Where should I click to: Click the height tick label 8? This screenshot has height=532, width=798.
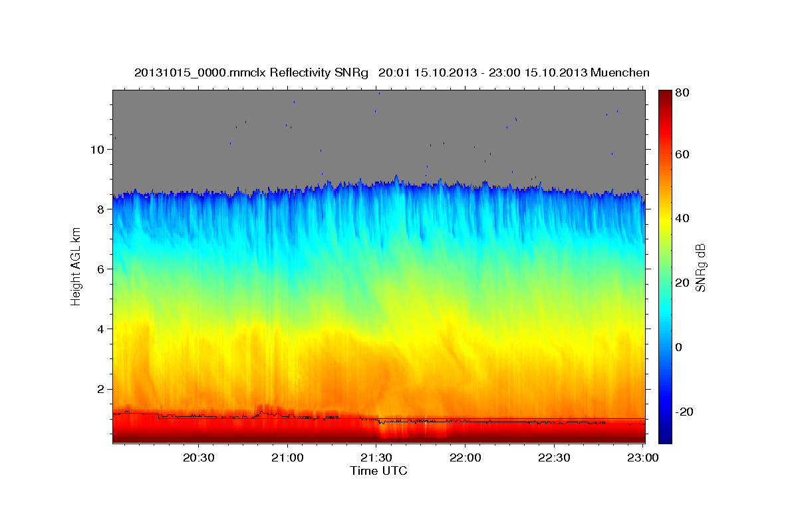point(102,209)
